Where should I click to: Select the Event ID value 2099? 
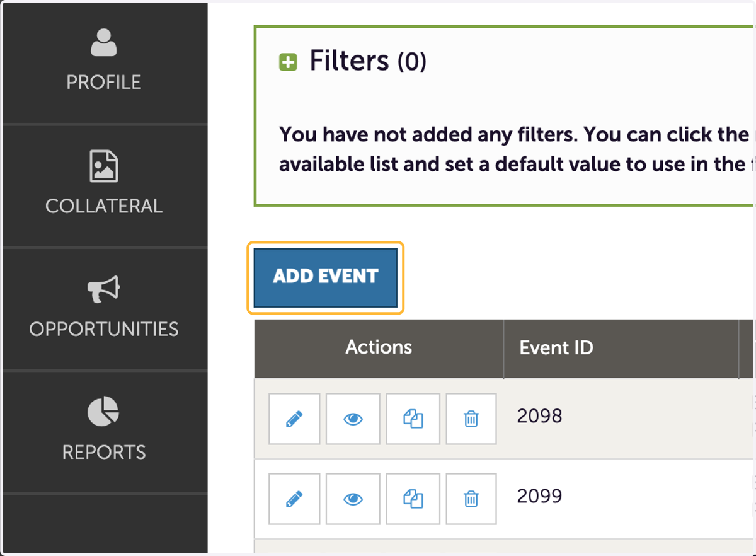[540, 497]
